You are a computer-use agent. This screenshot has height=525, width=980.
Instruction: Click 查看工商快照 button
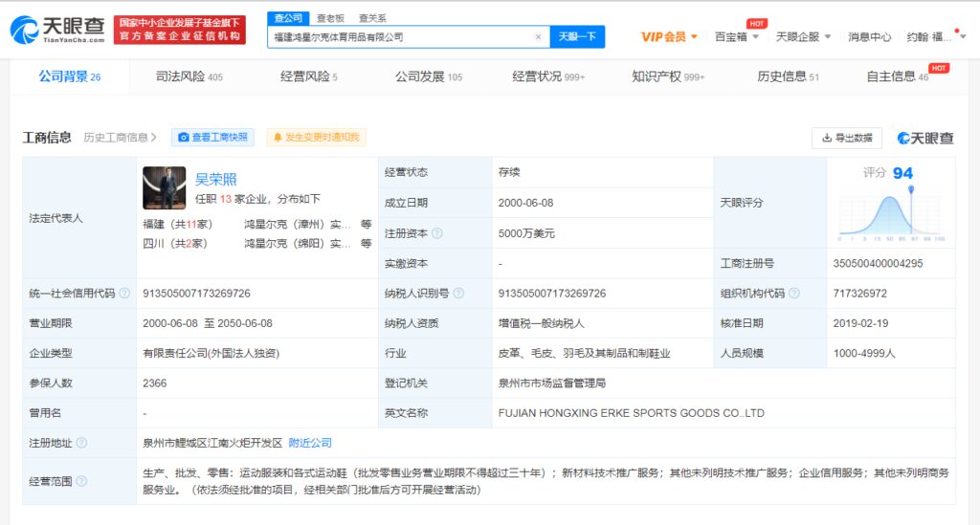tap(213, 138)
